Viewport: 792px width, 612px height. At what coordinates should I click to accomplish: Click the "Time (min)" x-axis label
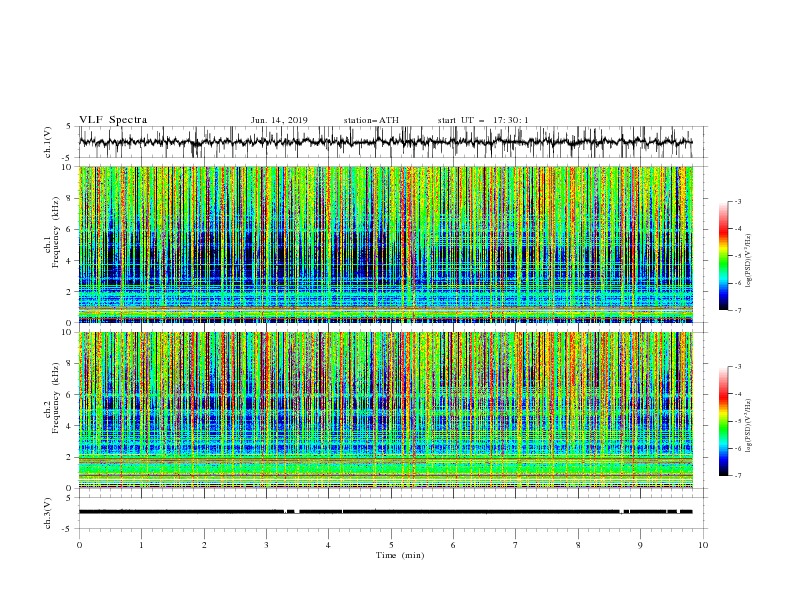400,555
